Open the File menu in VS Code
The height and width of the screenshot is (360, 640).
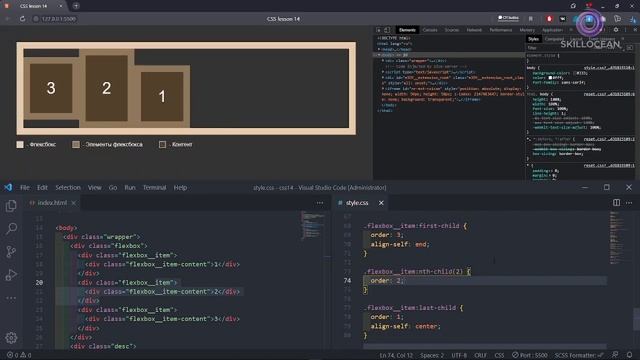[x=25, y=187]
